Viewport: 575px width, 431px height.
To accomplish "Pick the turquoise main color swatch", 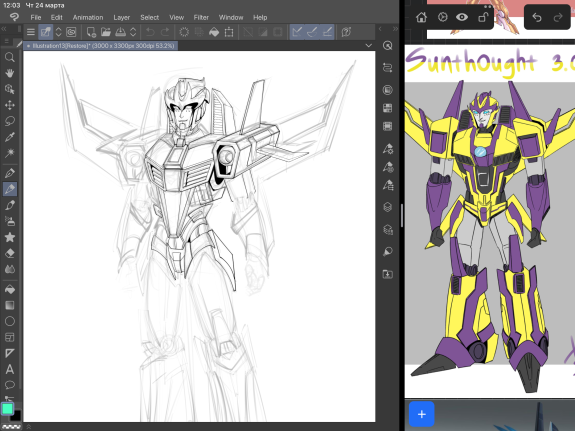I will pyautogui.click(x=7, y=409).
